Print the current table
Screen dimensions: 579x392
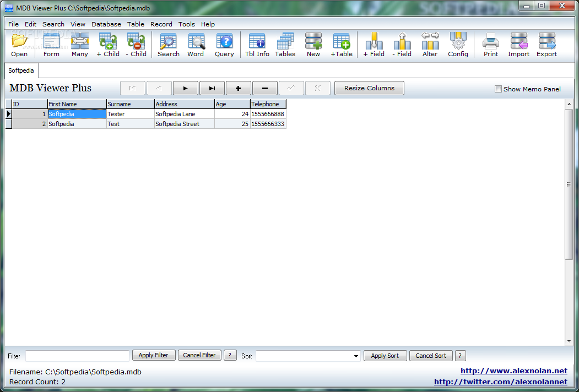pyautogui.click(x=491, y=45)
